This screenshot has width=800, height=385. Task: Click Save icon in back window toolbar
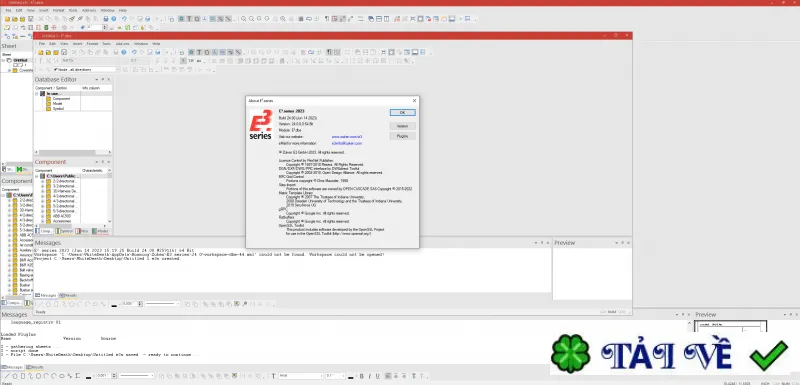31,19
